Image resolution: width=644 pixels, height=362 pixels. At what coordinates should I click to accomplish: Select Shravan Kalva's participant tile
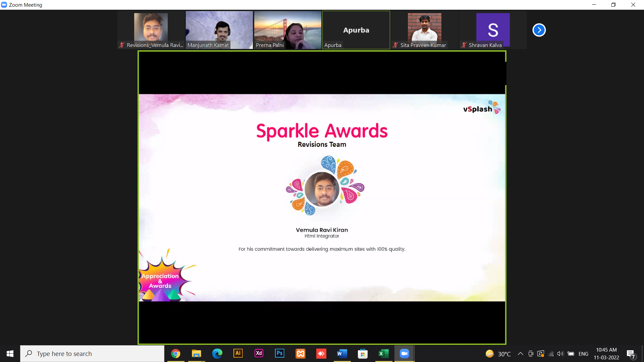[x=493, y=30]
